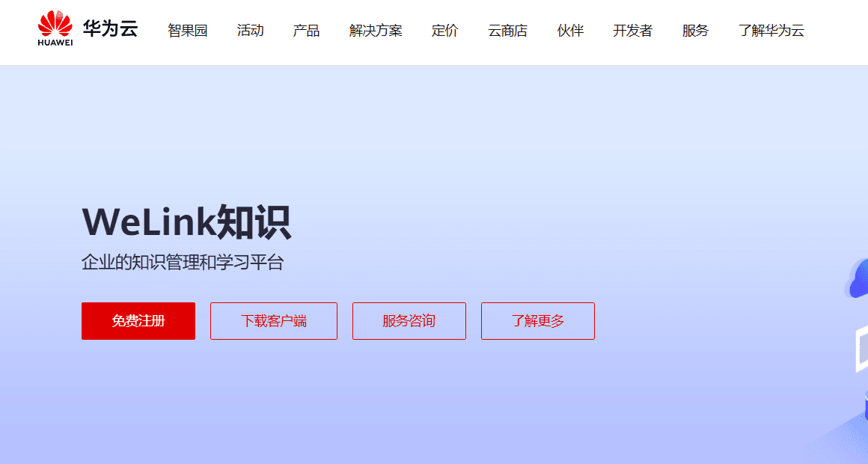Open the 智果园 menu

[188, 31]
